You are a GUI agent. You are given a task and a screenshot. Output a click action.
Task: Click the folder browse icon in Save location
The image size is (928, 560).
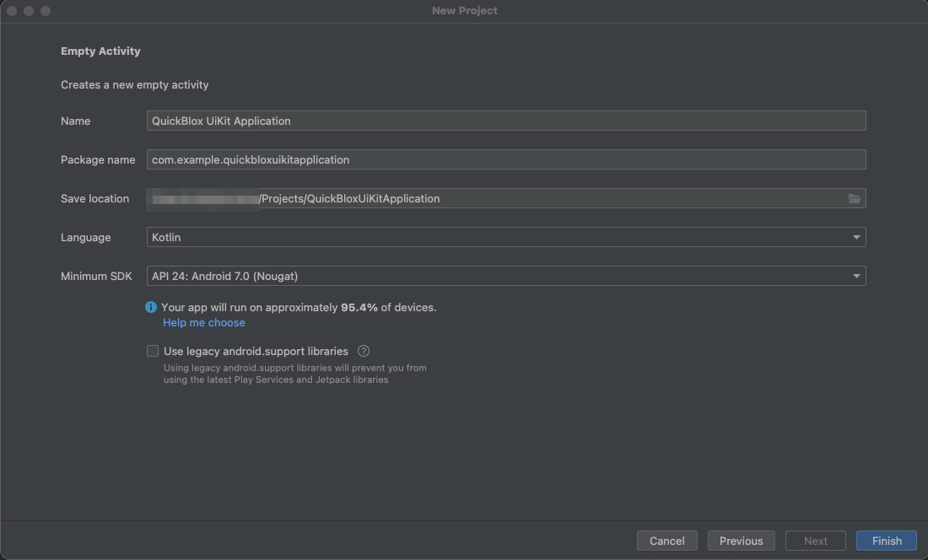(x=854, y=199)
